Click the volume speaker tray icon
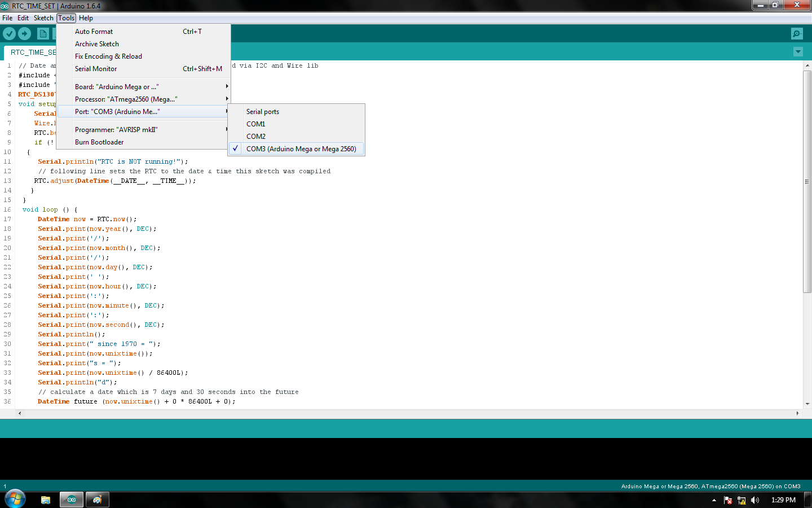The width and height of the screenshot is (812, 508). pyautogui.click(x=755, y=500)
